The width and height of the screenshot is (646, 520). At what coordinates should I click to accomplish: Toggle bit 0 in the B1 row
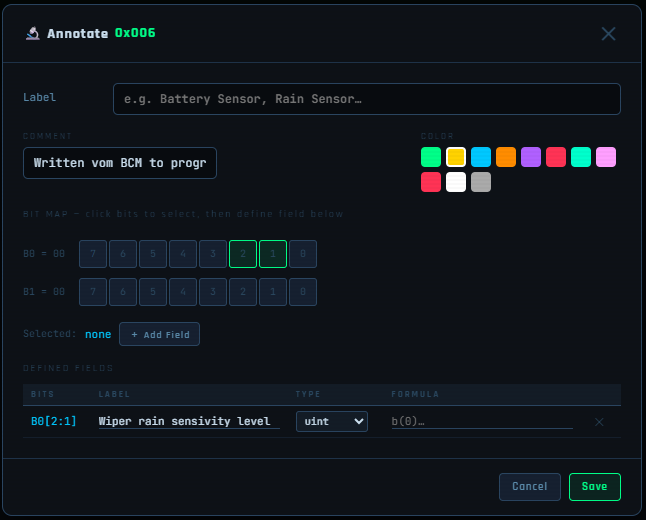tap(303, 292)
